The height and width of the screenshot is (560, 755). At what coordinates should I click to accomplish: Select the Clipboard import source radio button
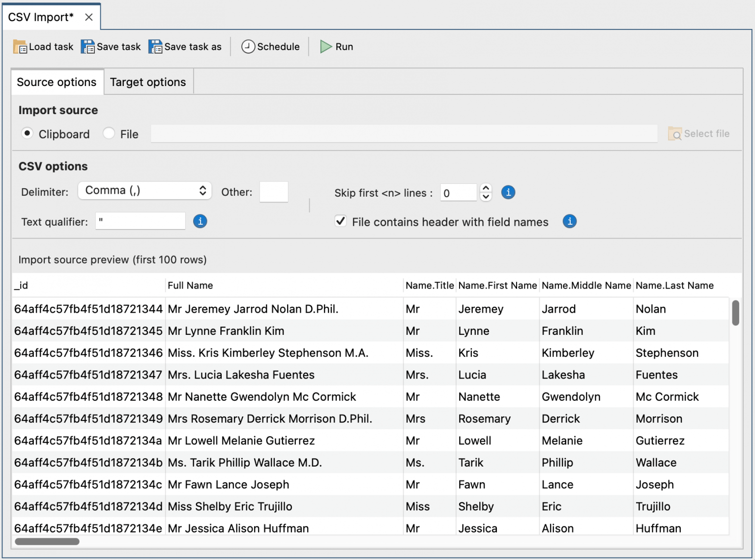pos(27,133)
